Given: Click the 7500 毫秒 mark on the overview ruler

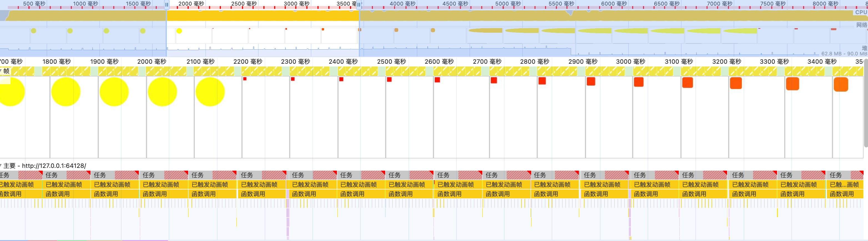Looking at the screenshot, I should pos(773,4).
